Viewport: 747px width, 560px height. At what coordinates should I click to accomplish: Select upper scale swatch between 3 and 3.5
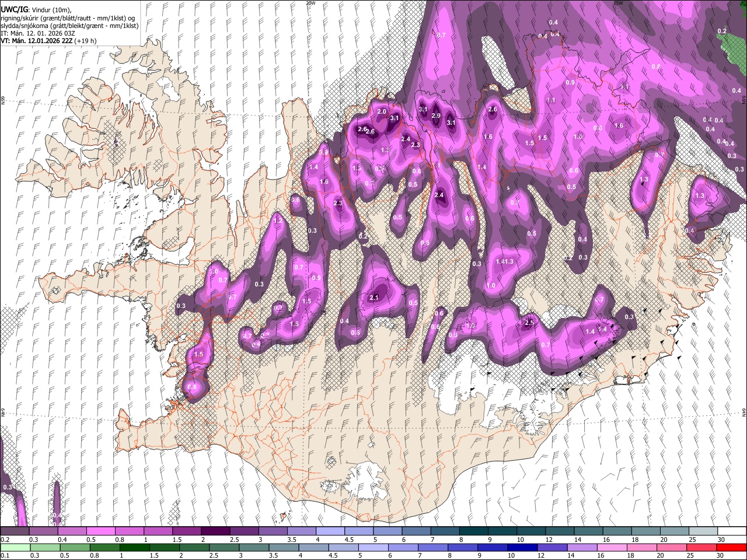(x=272, y=531)
